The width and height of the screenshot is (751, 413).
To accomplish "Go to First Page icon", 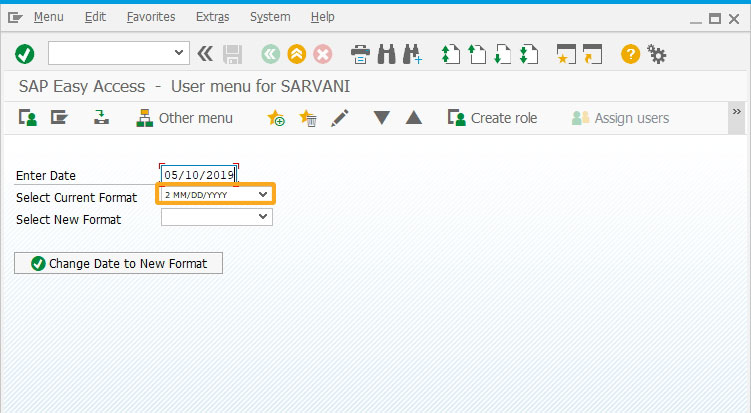I will 451,54.
